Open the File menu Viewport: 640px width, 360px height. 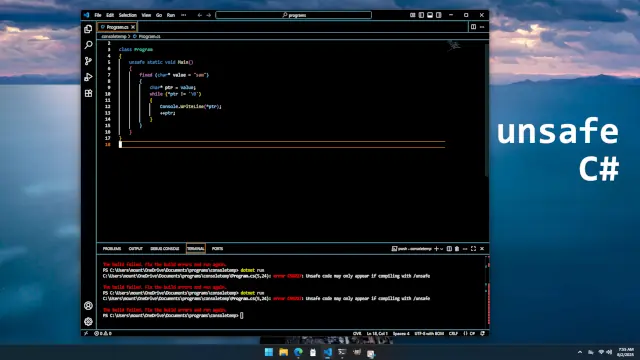(x=98, y=15)
